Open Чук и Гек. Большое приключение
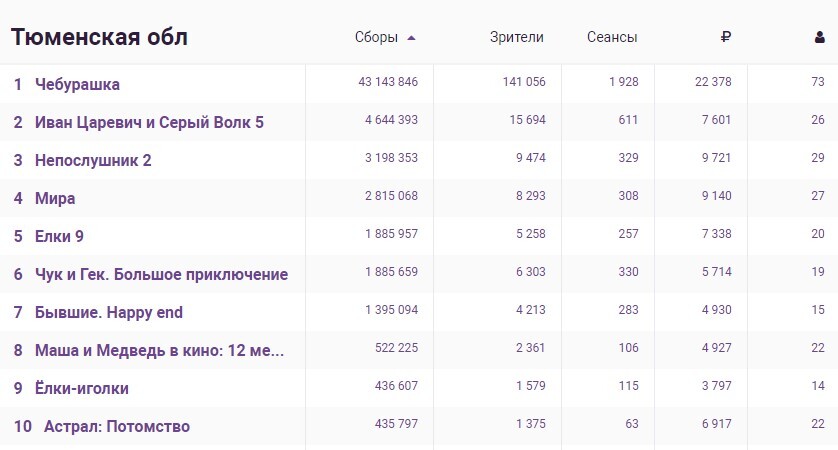 (161, 274)
